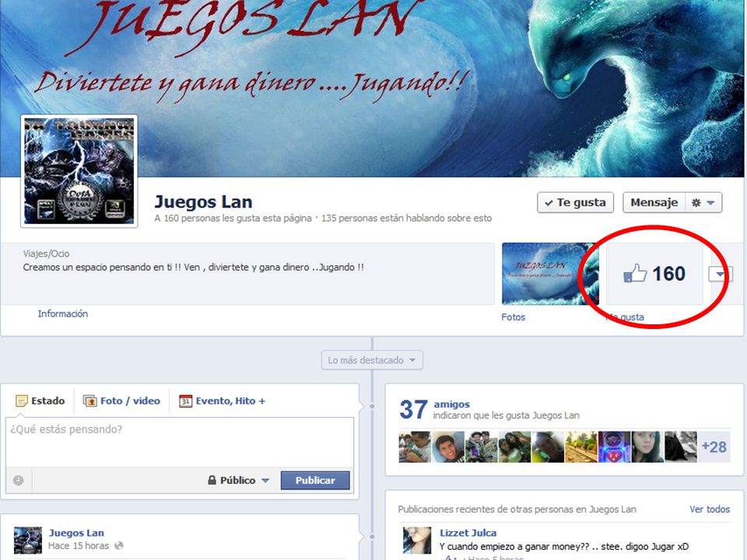This screenshot has height=560, width=747.
Task: Open the Público audience dropdown
Action: [x=239, y=480]
